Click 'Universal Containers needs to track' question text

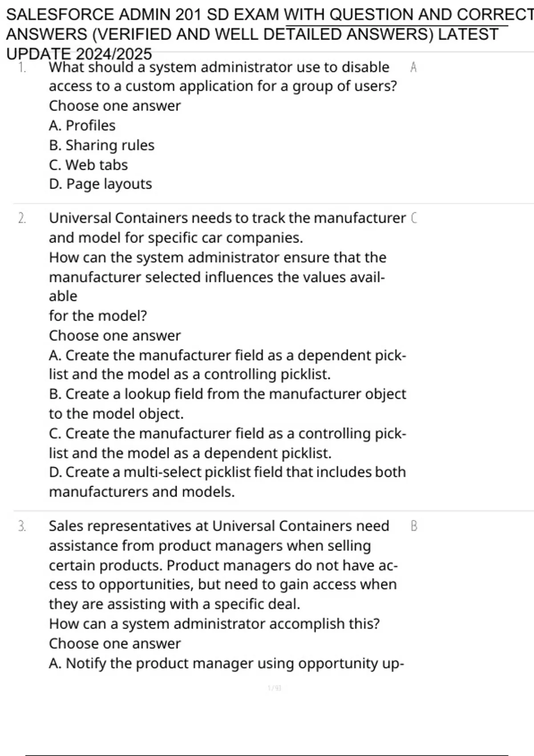pos(227,218)
